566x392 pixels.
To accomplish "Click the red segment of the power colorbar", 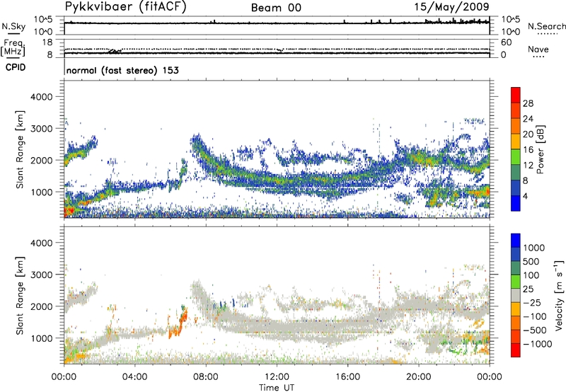I will coord(516,95).
